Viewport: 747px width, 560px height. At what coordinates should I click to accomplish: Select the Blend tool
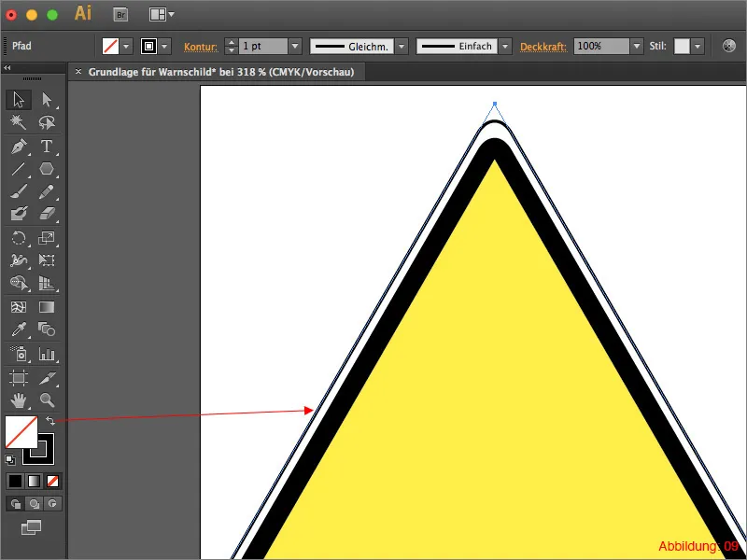(x=47, y=329)
